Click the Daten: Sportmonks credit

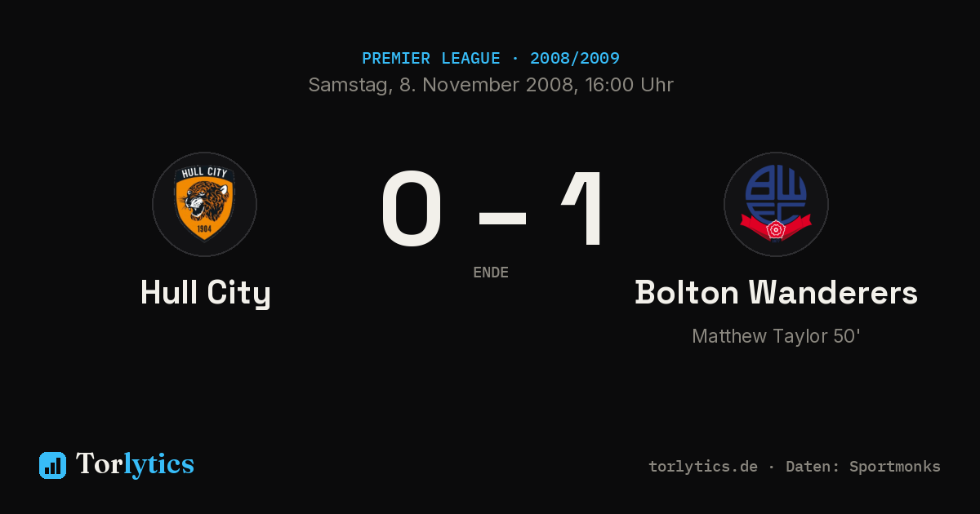tap(863, 467)
